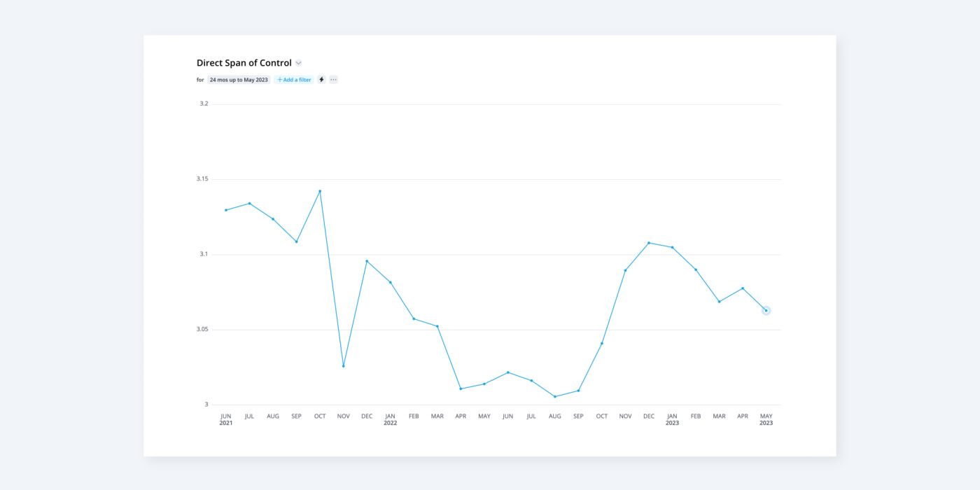Select the June 2022 data point
This screenshot has width=980, height=490.
point(507,372)
